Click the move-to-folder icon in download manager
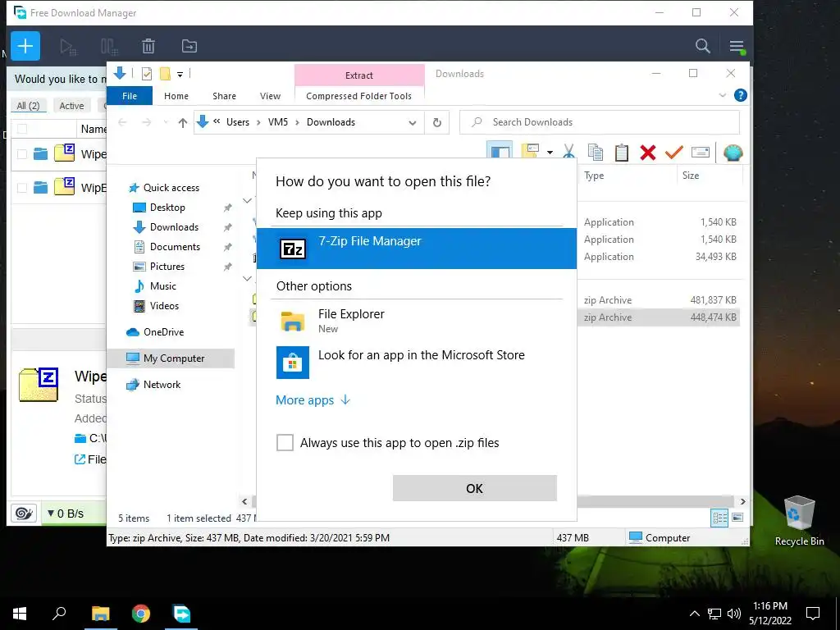 click(189, 46)
